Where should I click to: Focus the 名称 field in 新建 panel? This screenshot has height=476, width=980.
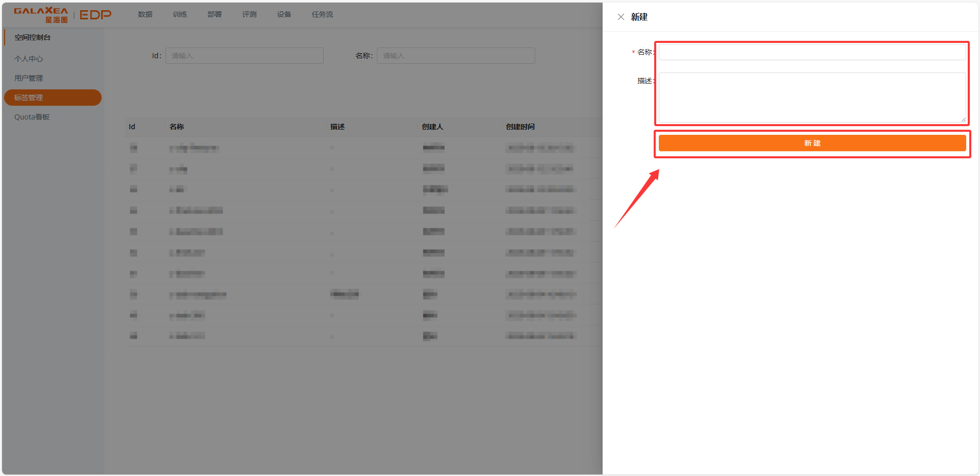coord(811,52)
